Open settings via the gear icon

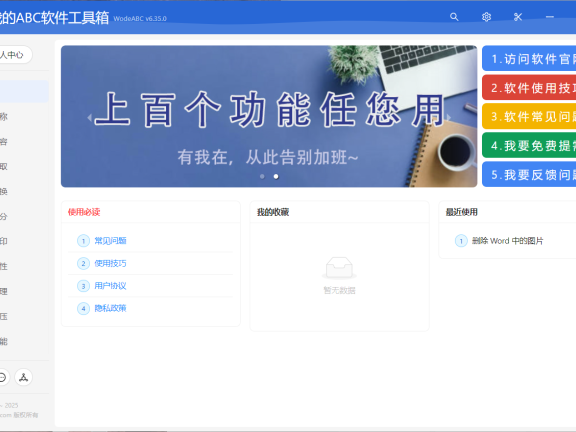coord(486,17)
